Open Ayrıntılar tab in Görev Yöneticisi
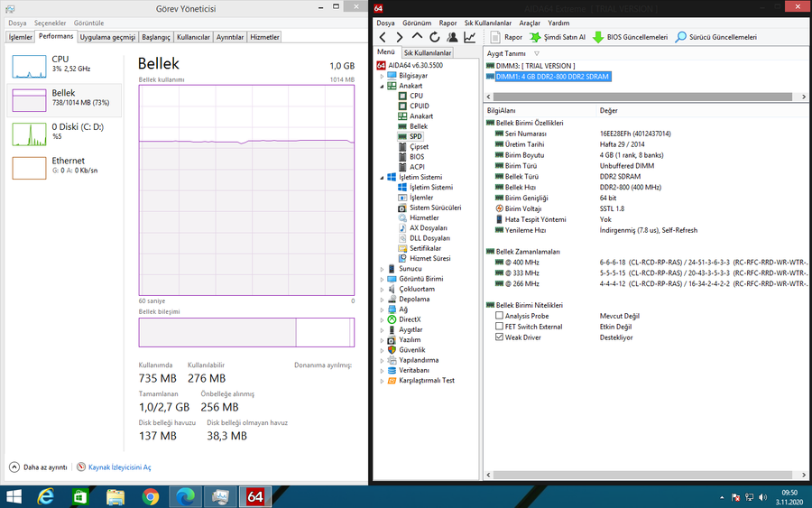 coord(230,37)
